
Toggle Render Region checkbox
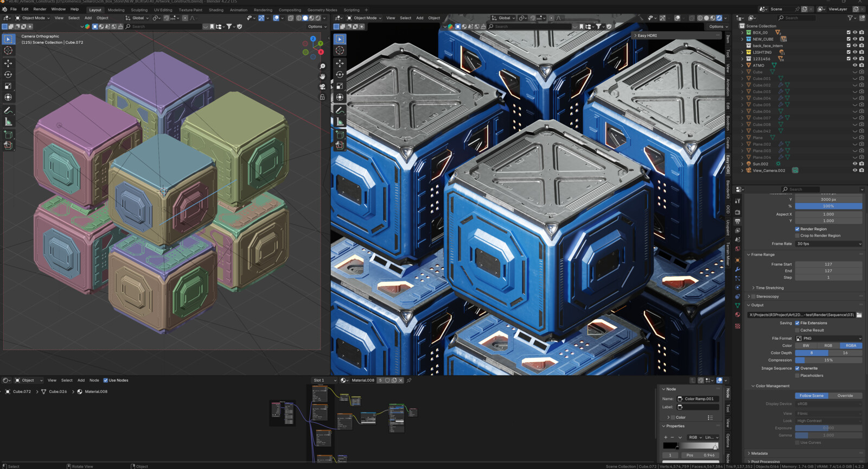click(797, 229)
